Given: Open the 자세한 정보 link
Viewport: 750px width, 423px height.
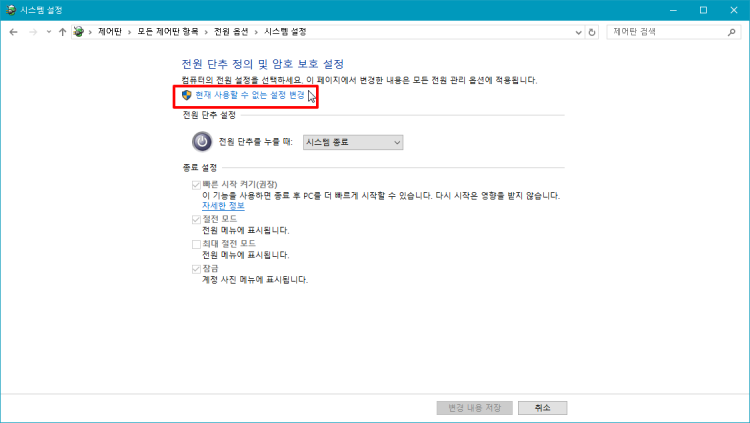Looking at the screenshot, I should point(223,205).
